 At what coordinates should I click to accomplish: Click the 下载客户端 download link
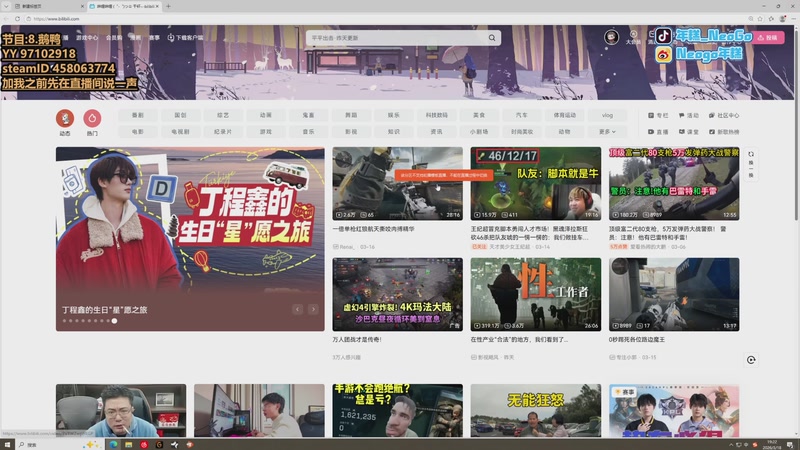(x=185, y=38)
